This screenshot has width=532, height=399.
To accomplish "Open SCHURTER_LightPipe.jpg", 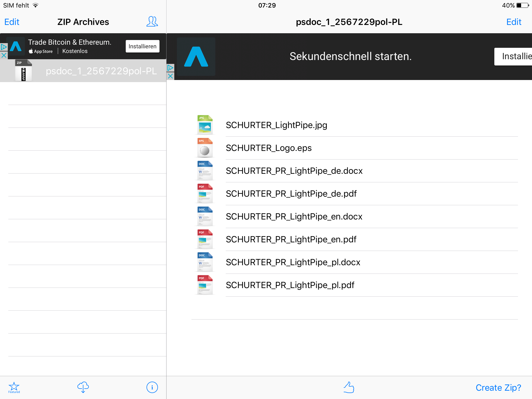I will tap(276, 125).
